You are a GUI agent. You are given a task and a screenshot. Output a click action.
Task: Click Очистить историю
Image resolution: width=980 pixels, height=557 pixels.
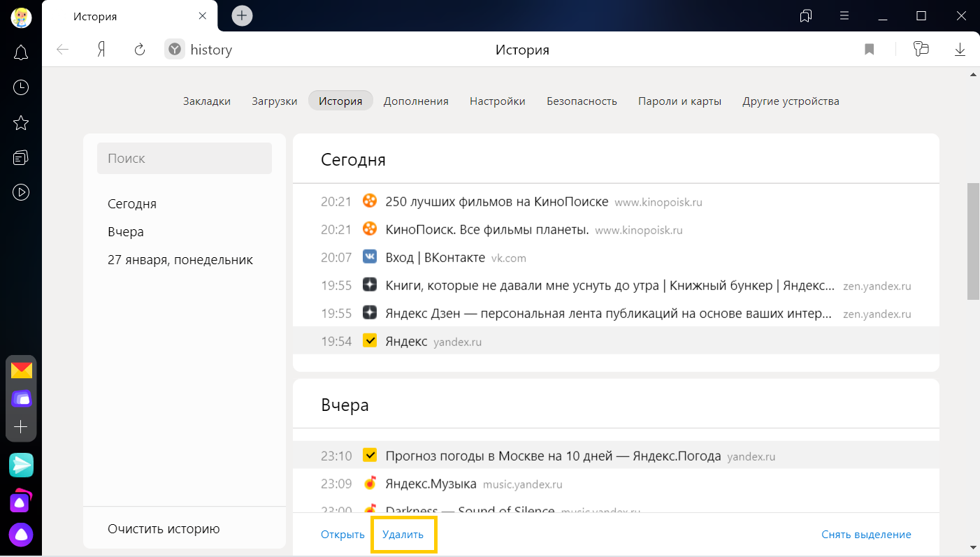pyautogui.click(x=164, y=529)
